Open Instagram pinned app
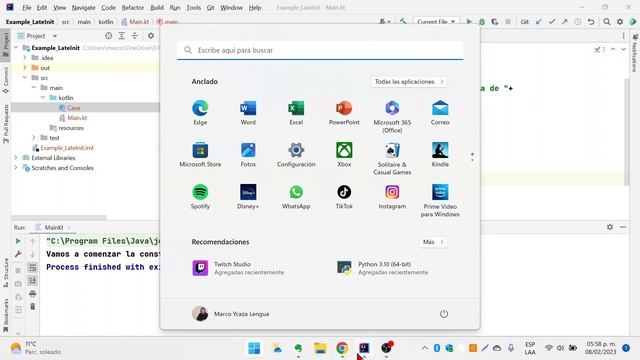The height and width of the screenshot is (360, 640). pyautogui.click(x=392, y=197)
